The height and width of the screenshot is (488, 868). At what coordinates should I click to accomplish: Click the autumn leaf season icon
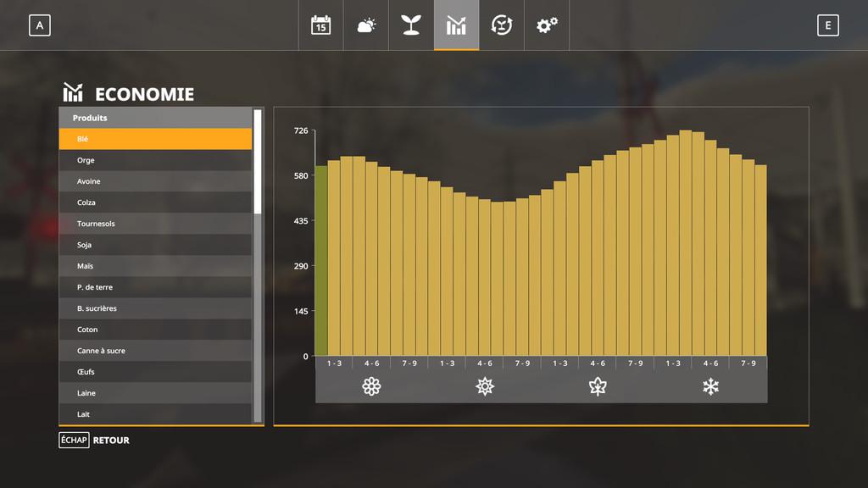click(x=598, y=387)
